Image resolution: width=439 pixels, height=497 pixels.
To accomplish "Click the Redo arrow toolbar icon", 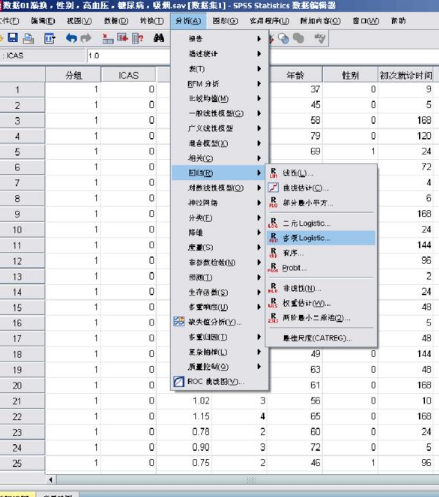I will click(x=86, y=38).
